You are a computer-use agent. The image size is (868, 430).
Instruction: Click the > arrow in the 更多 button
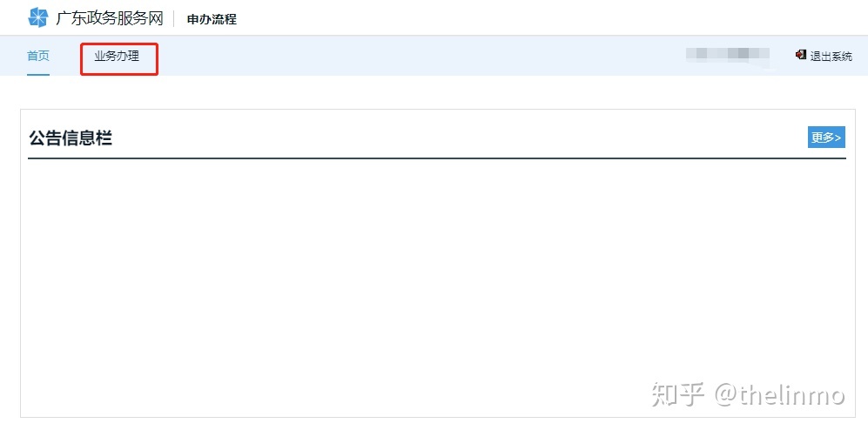[x=838, y=138]
